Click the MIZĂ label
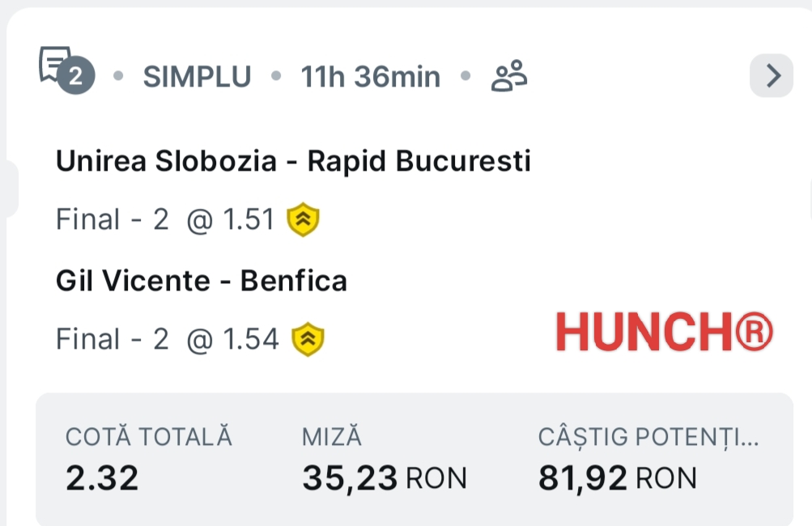This screenshot has width=812, height=526. (x=332, y=437)
